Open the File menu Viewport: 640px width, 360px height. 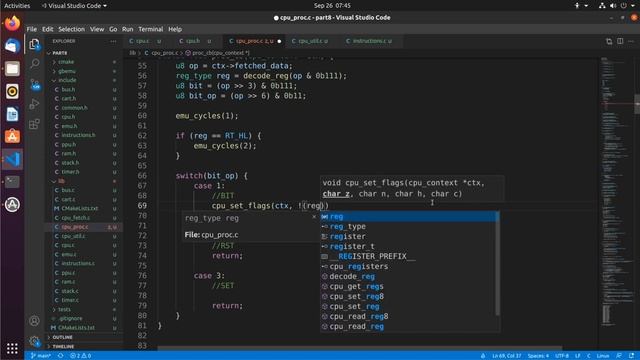(x=31, y=29)
